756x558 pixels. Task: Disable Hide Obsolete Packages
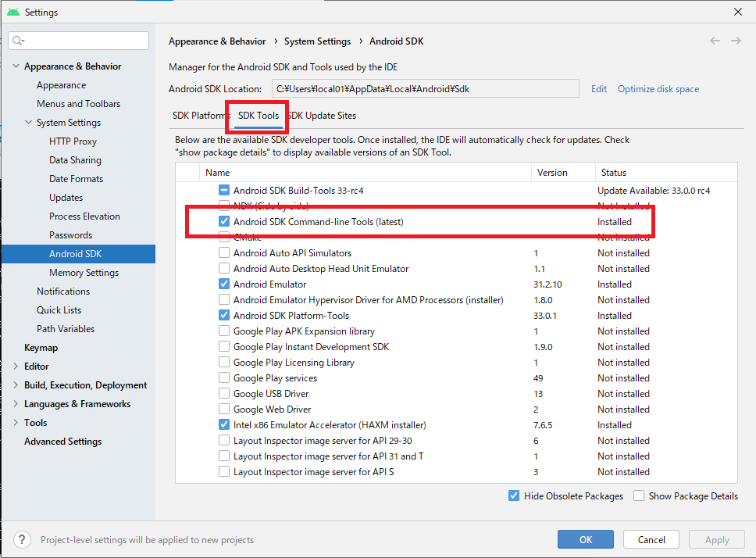click(514, 495)
